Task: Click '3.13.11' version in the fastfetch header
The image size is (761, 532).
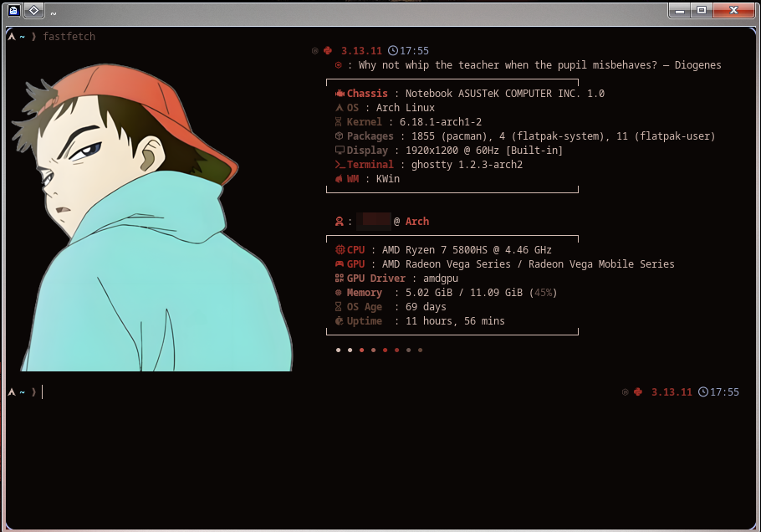Action: point(361,50)
